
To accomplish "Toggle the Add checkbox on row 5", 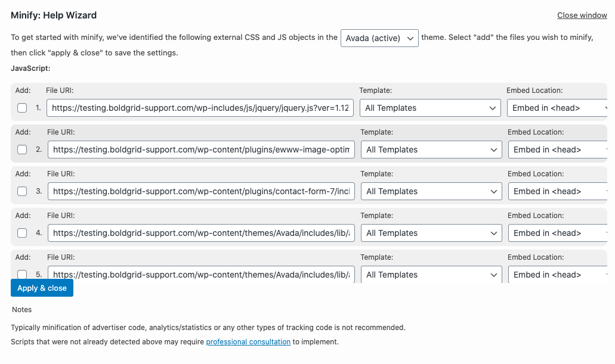I will pyautogui.click(x=22, y=275).
